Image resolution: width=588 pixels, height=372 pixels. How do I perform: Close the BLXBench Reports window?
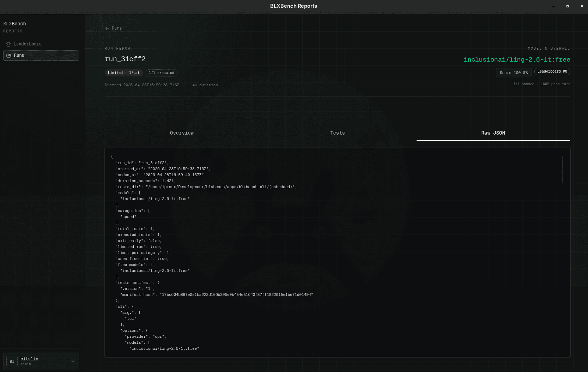(x=582, y=6)
